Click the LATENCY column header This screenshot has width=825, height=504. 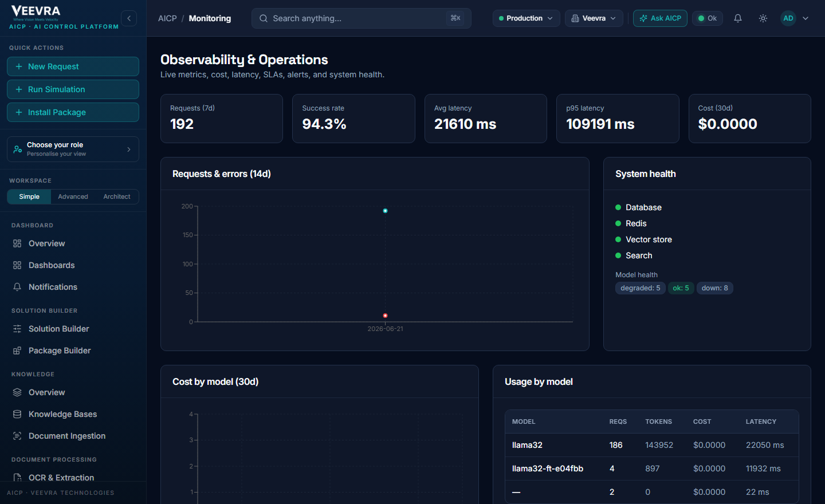pyautogui.click(x=761, y=422)
